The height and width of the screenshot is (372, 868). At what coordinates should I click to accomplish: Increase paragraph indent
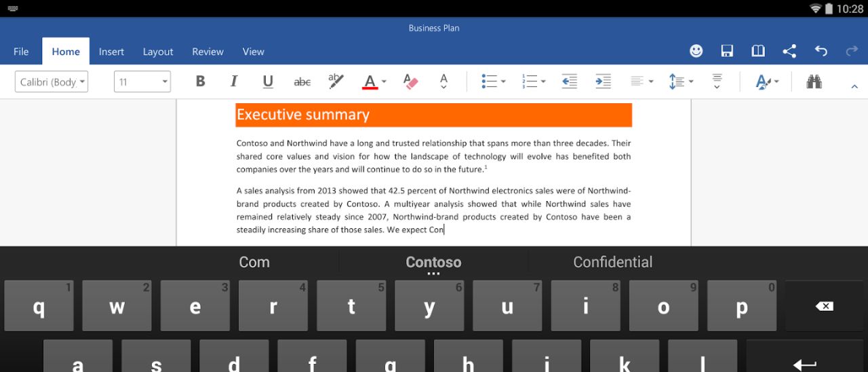coord(603,81)
